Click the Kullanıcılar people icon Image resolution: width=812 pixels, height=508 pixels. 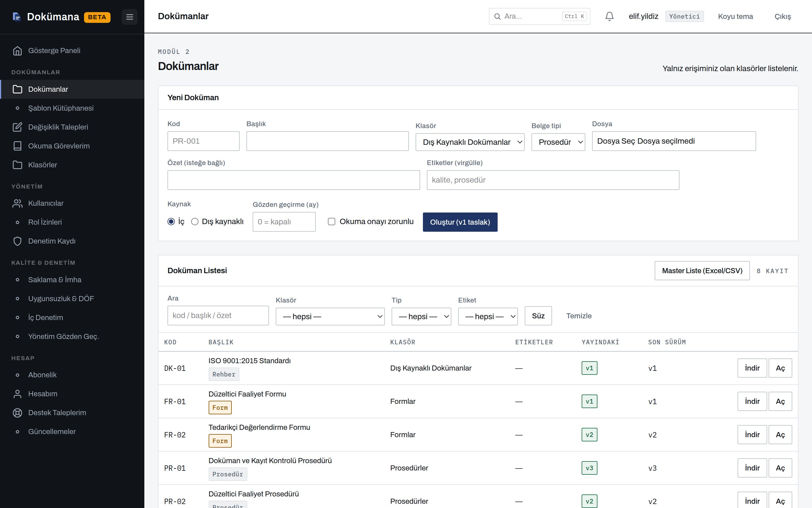click(17, 203)
